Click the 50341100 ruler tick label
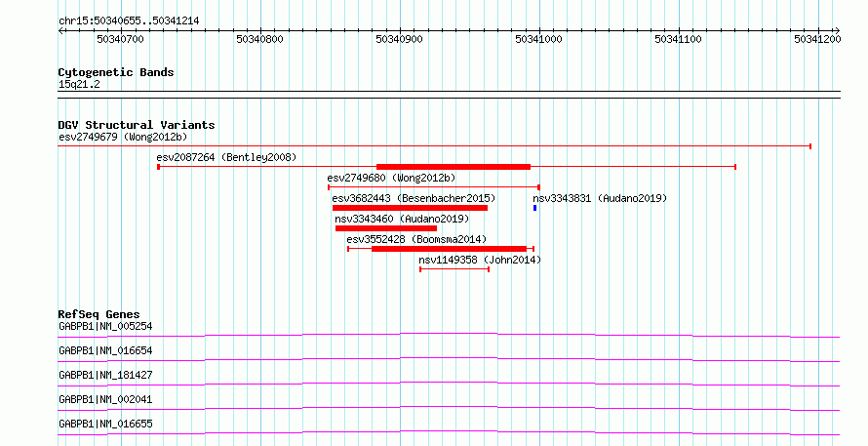Image resolution: width=868 pixels, height=446 pixels. coord(678,39)
